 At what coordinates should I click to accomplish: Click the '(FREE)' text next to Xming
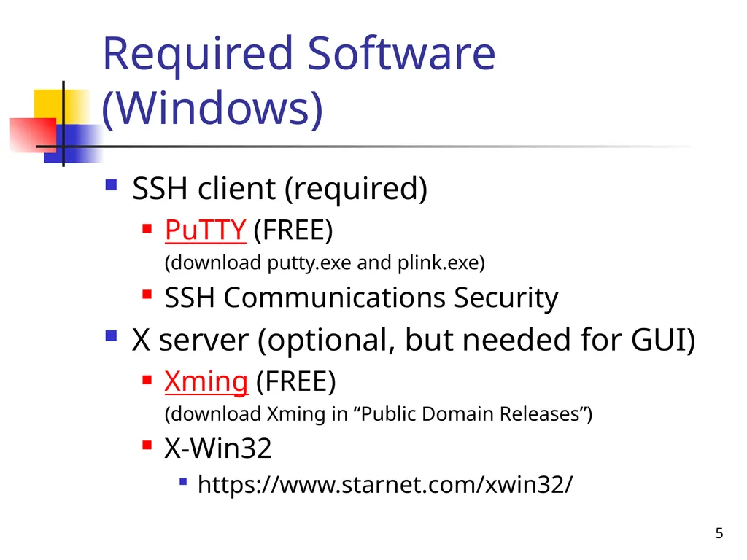296,381
